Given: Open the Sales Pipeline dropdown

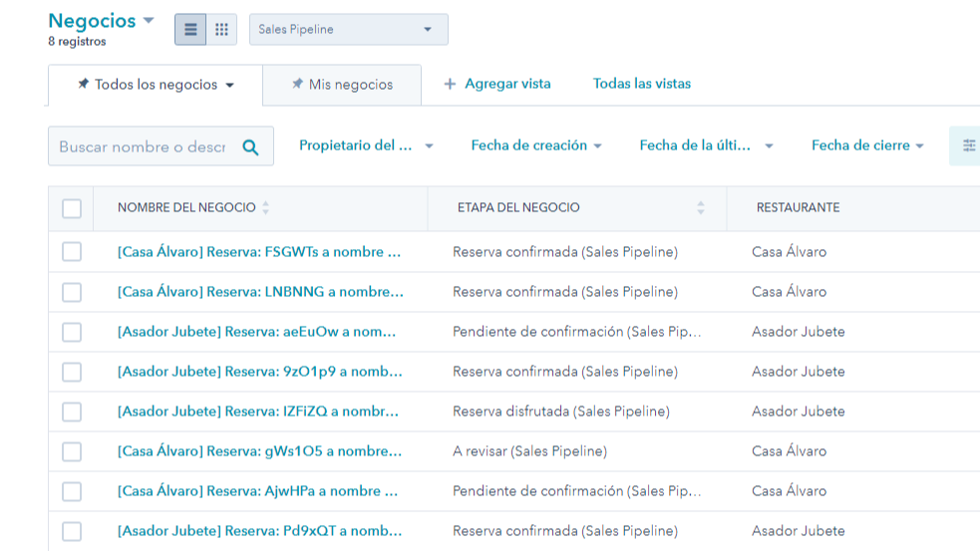Looking at the screenshot, I should point(348,30).
